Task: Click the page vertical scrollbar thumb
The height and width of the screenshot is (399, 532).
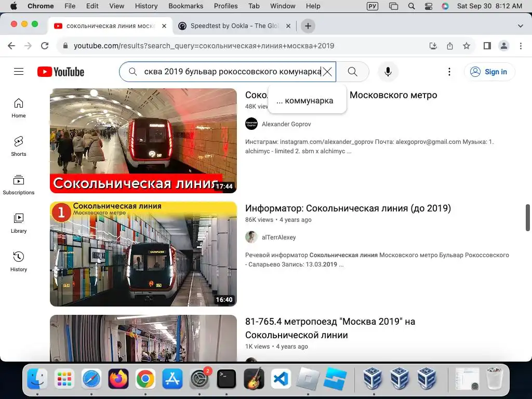Action: point(528,218)
